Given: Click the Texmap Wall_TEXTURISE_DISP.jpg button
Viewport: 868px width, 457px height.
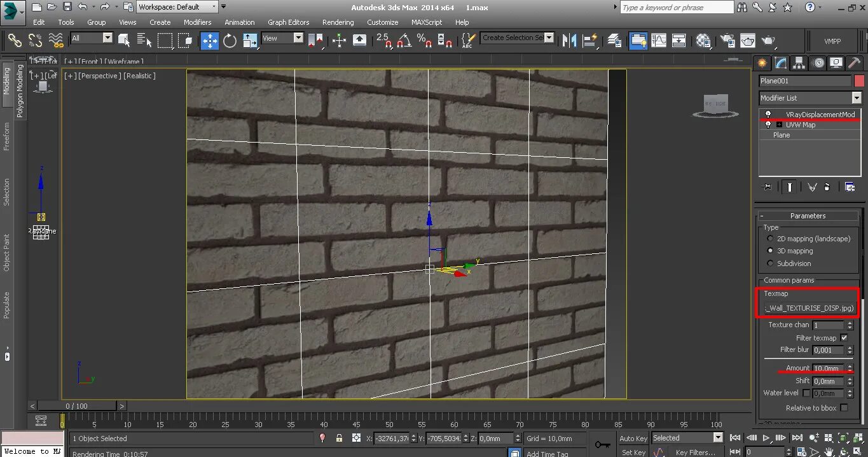Looking at the screenshot, I should 808,308.
